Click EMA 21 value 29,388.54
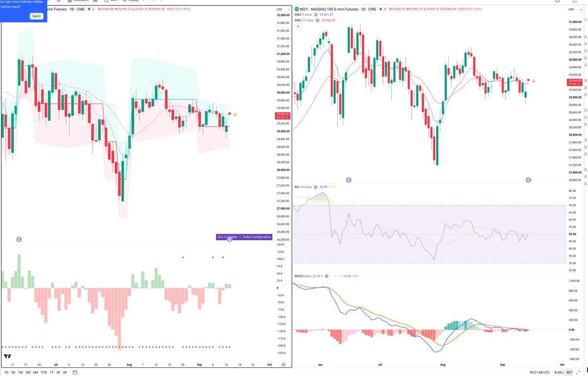The height and width of the screenshot is (376, 588). coord(328,20)
